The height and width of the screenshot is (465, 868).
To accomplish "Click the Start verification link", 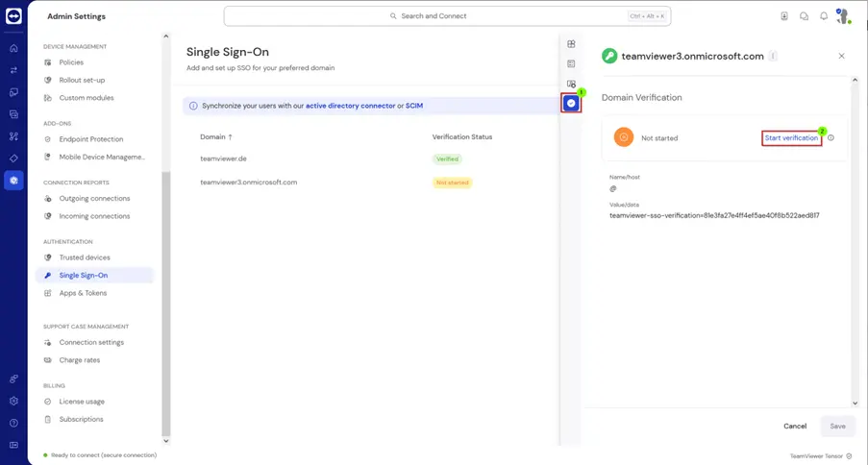I will click(x=791, y=137).
